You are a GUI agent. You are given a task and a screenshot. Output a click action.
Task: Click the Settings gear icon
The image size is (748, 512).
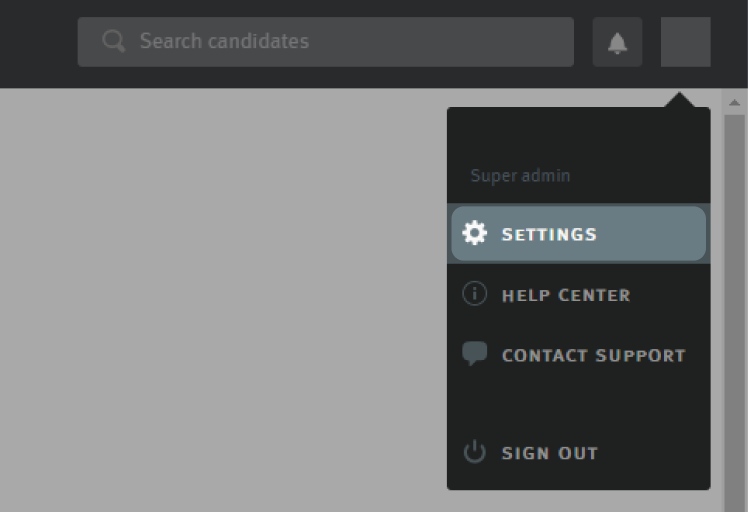(474, 233)
